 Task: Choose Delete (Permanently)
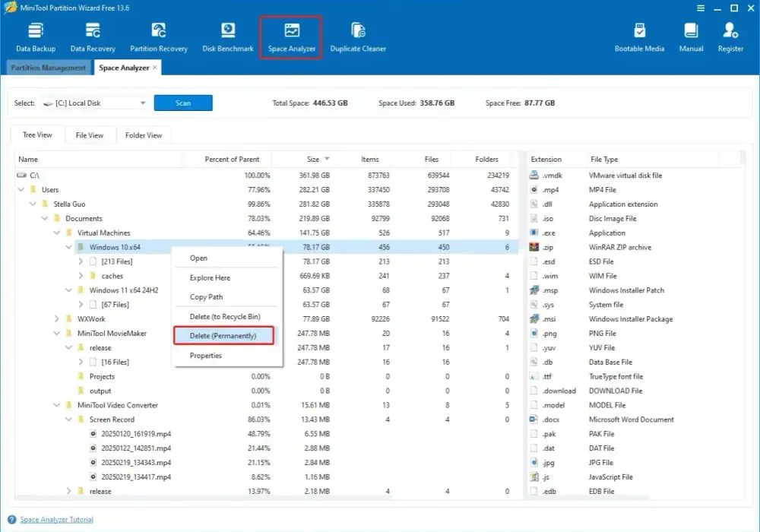223,335
